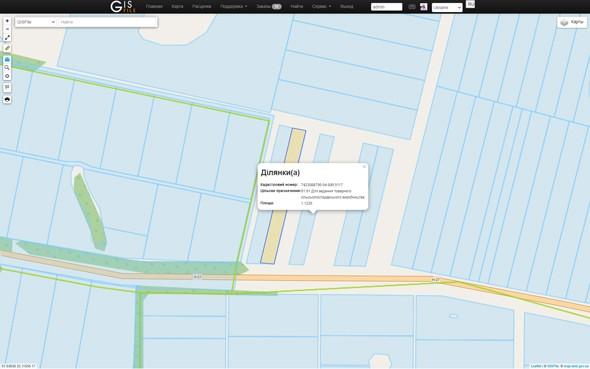
Task: Open the Карты layers button
Action: pos(572,22)
